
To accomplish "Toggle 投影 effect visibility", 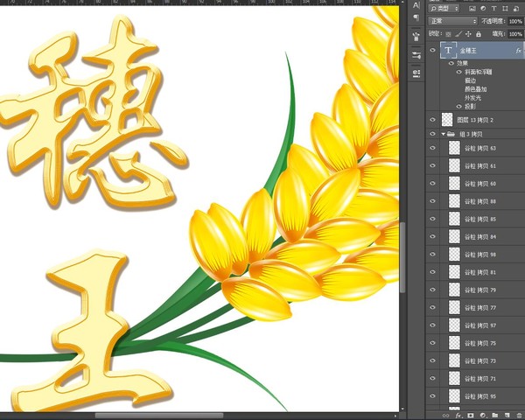I will pos(459,106).
